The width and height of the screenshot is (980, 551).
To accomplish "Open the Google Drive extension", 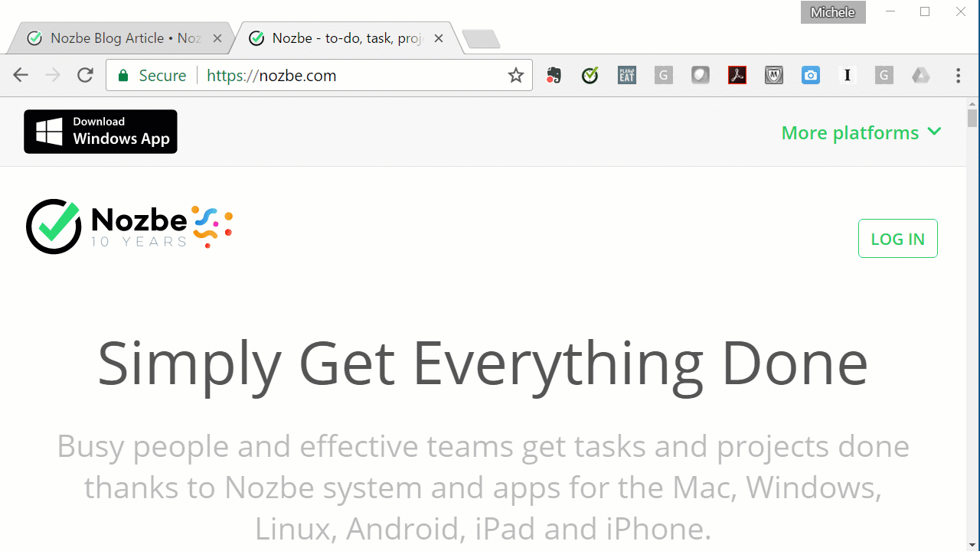I will 921,75.
